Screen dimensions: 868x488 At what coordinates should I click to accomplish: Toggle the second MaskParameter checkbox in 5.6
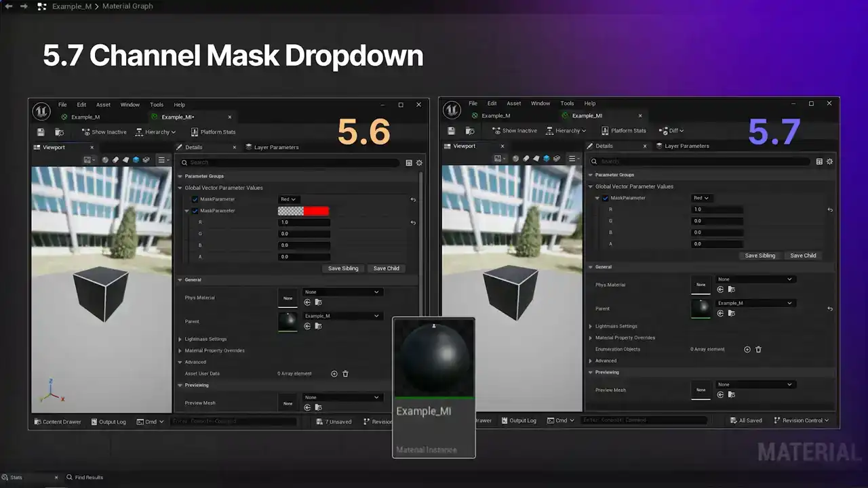195,211
